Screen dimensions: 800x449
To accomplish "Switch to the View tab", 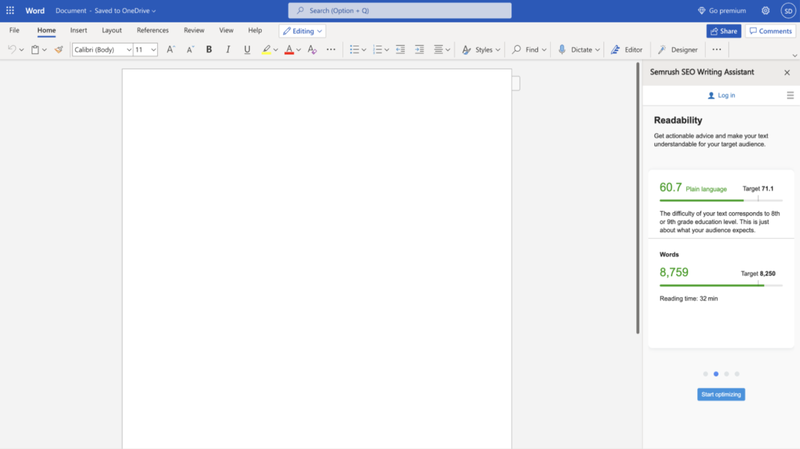I will [x=226, y=30].
